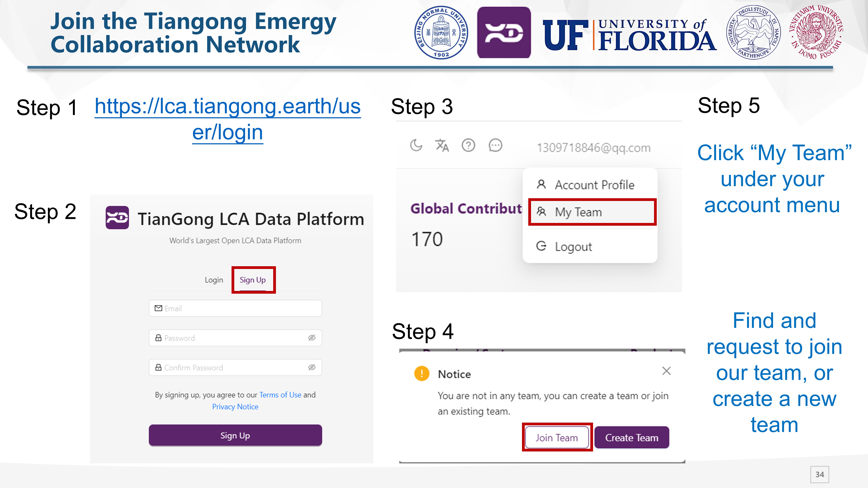Open the Terms of Use link
This screenshot has width=868, height=488.
pos(280,395)
